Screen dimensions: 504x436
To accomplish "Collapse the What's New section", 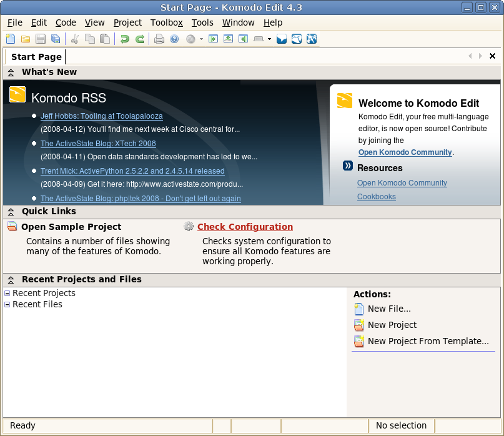I will click(x=11, y=72).
